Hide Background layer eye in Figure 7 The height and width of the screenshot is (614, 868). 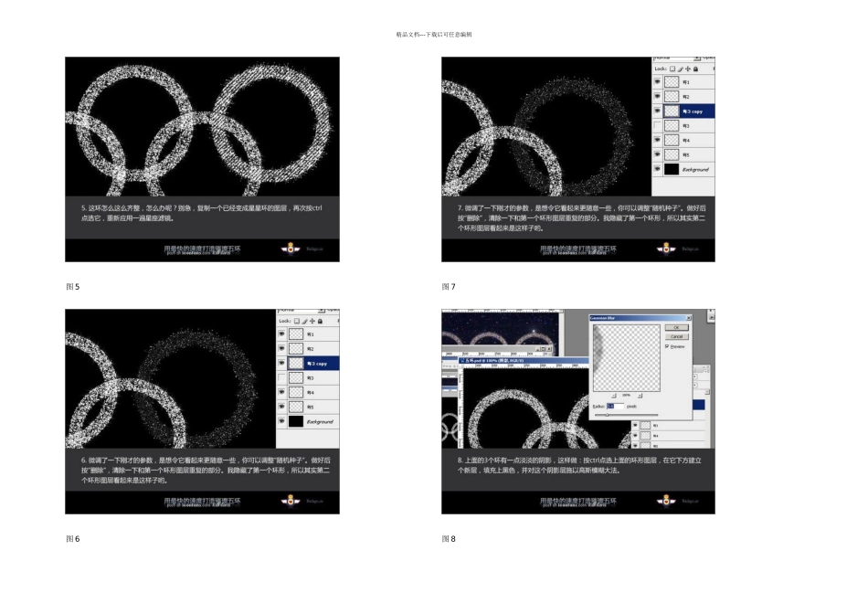(x=658, y=169)
